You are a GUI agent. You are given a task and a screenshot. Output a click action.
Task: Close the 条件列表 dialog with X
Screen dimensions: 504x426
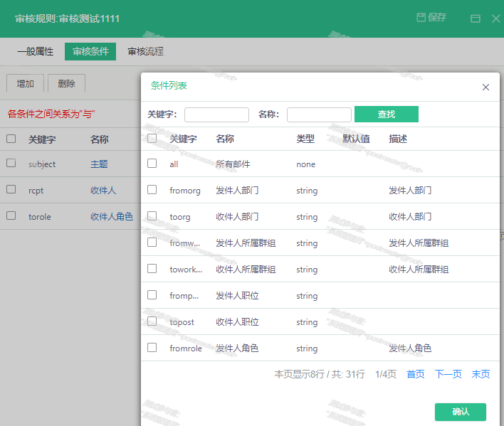click(x=485, y=87)
